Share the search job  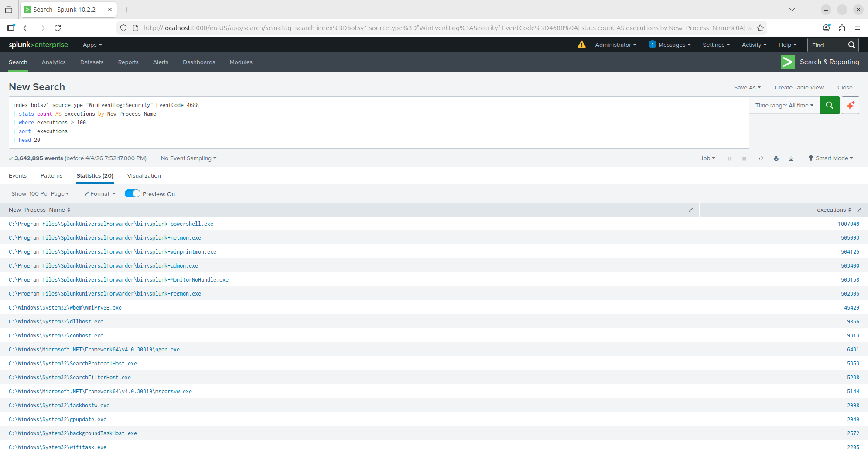[761, 158]
